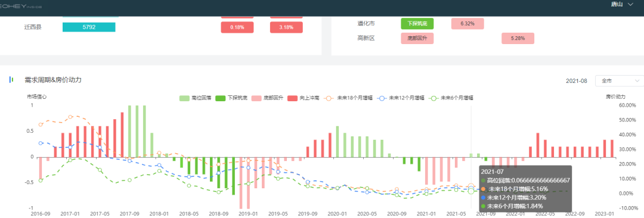Toggle 向上冲高 legend series
This screenshot has width=644, height=218.
click(304, 98)
